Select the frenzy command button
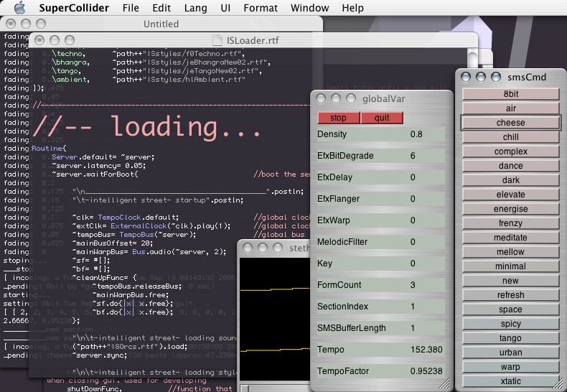This screenshot has height=392, width=567. point(510,223)
